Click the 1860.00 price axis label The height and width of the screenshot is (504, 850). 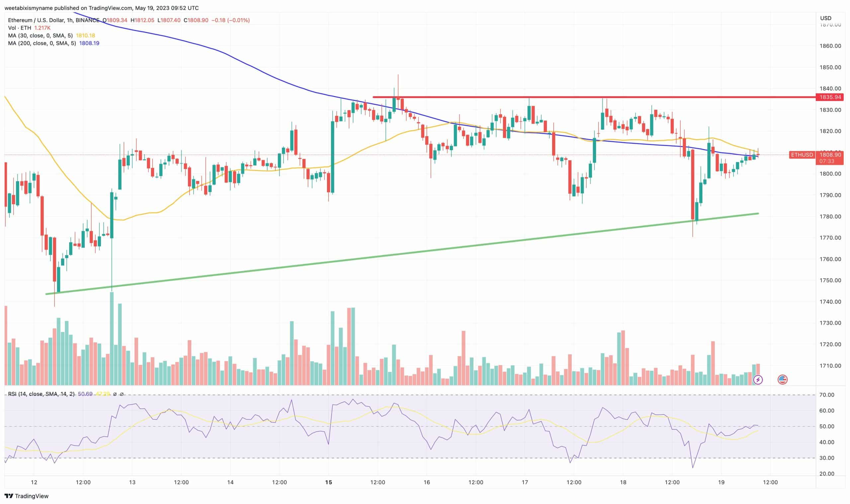click(x=830, y=46)
